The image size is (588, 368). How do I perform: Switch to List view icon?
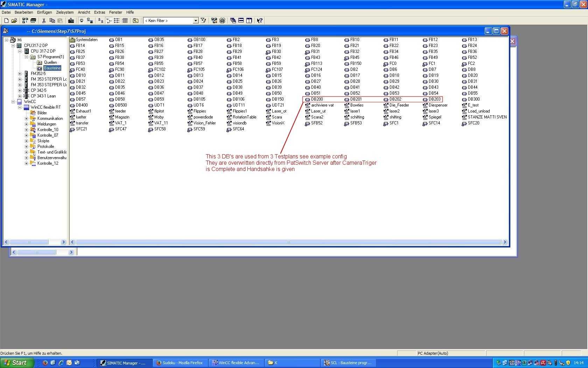pyautogui.click(x=117, y=21)
